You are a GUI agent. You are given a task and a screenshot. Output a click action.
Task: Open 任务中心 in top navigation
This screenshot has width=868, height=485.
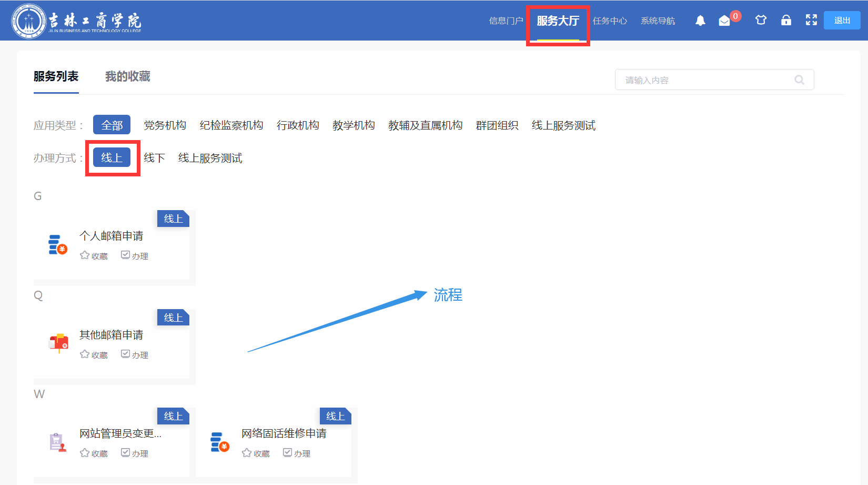click(610, 21)
